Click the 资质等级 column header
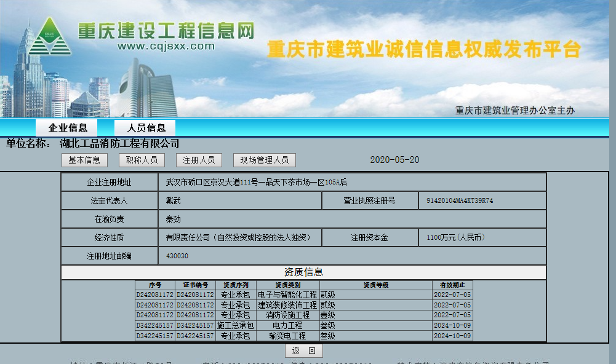 376,285
